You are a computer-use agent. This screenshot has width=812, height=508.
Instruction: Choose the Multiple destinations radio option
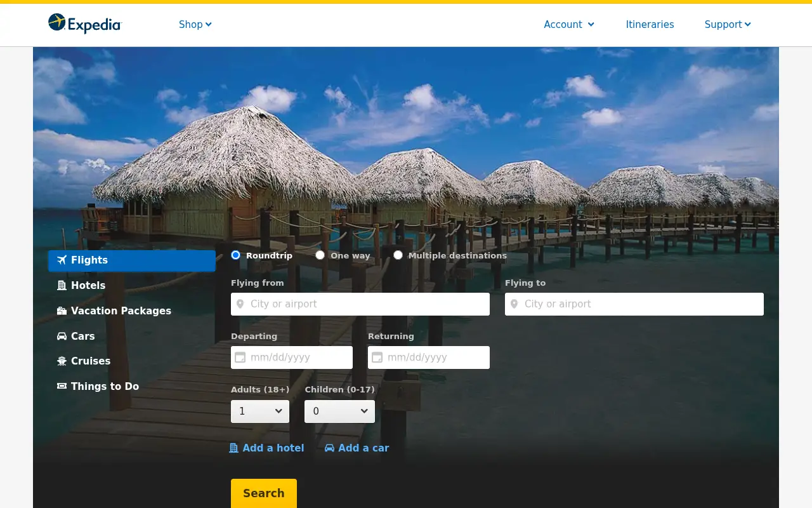tap(398, 255)
